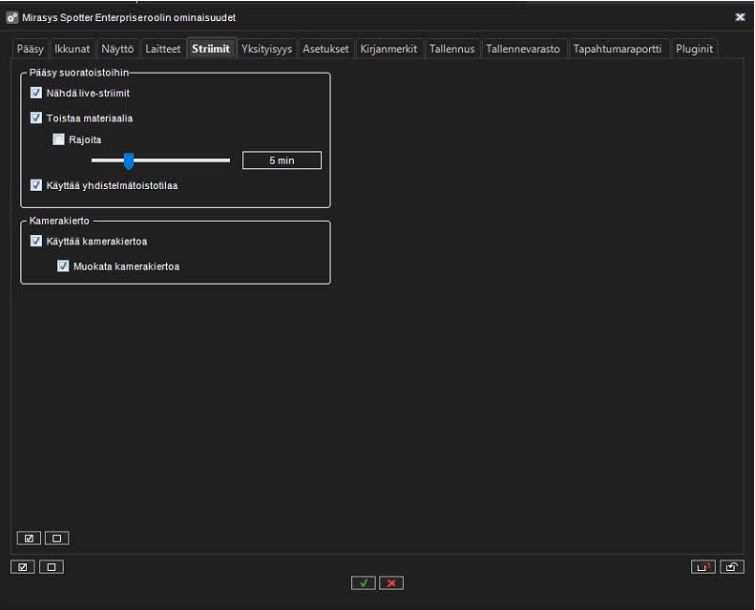Screen dimensions: 755x610
Task: Click the Pääsy suoratoistoihin group label
Action: point(79,73)
